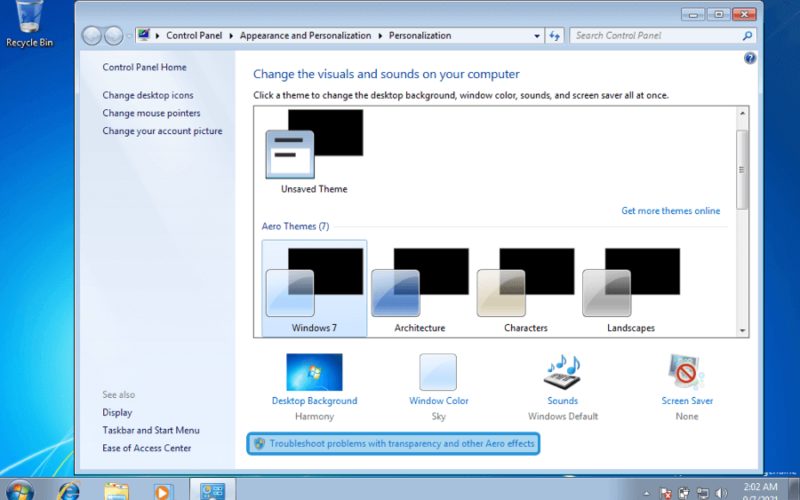Screen dimensions: 800x500
Task: Open Change mouse pointers link
Action: [152, 113]
